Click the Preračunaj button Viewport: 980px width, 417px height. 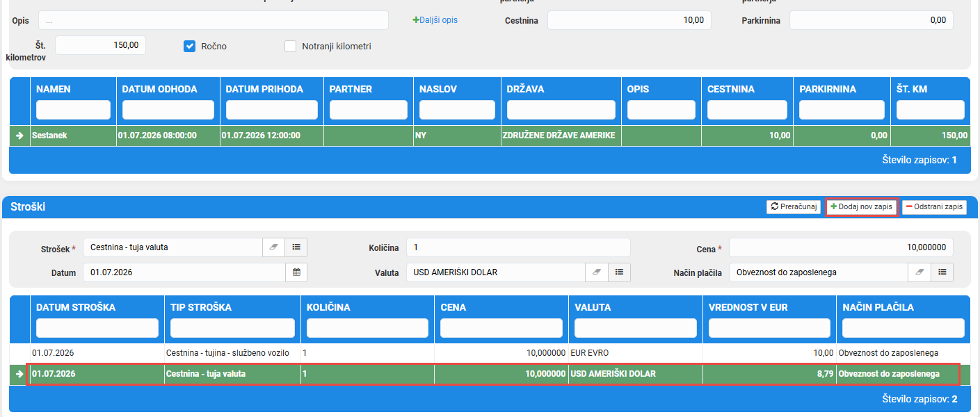794,207
